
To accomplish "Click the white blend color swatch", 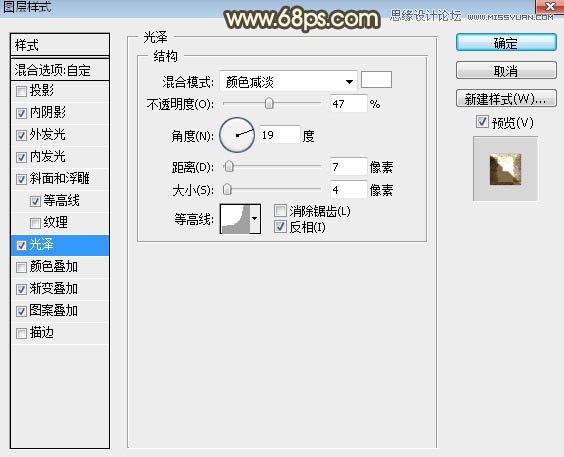I will tap(376, 79).
